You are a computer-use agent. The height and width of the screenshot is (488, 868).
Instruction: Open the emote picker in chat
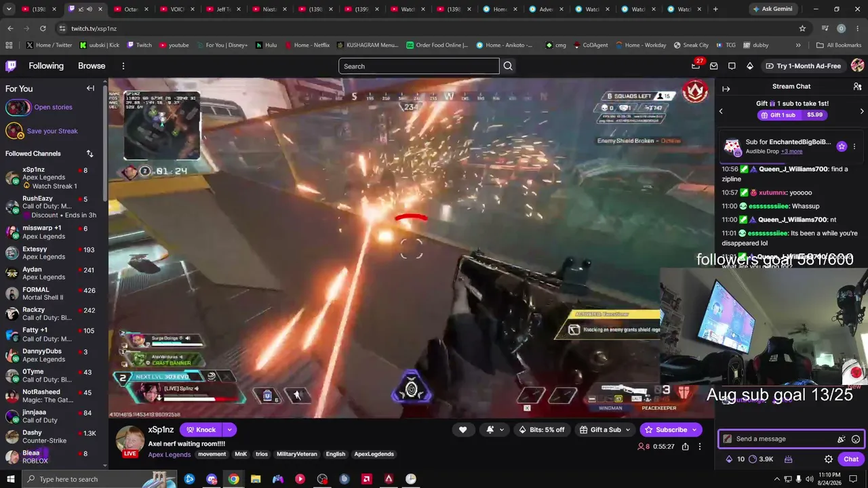click(856, 439)
